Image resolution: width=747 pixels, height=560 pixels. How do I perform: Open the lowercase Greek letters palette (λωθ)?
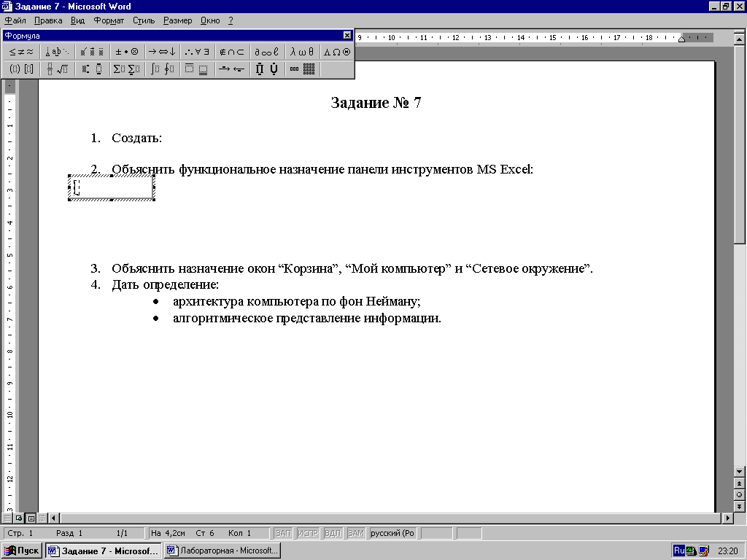click(301, 52)
